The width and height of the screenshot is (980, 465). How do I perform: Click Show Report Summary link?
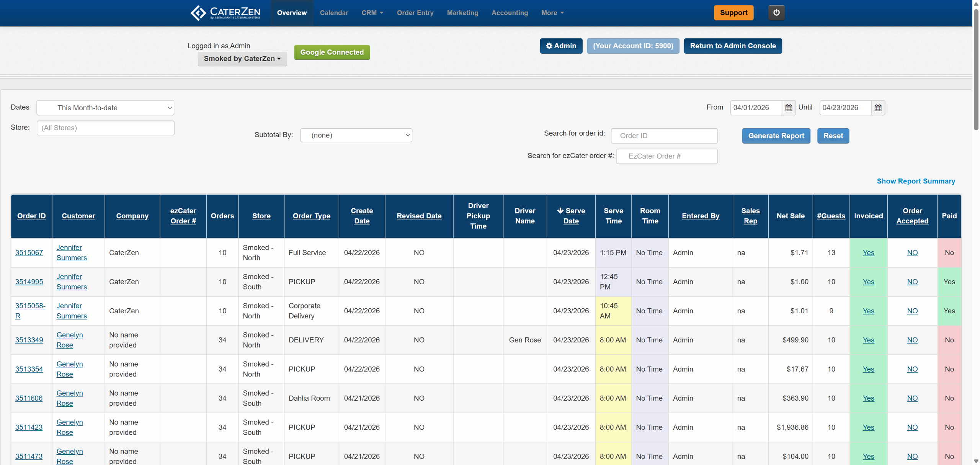pyautogui.click(x=916, y=181)
